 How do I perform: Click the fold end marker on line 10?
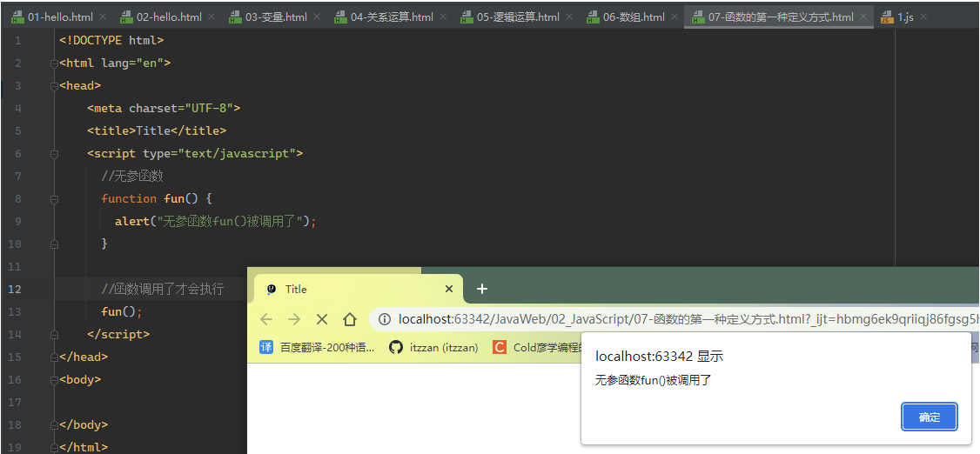54,244
